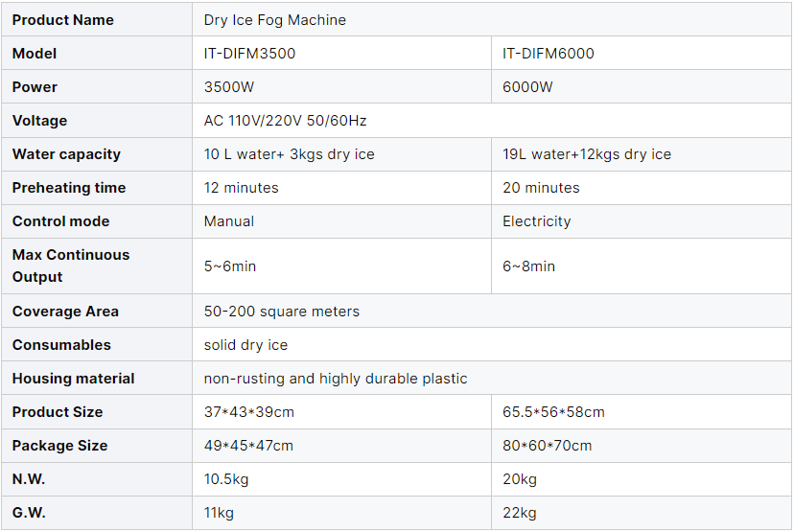Viewport: 794px width, 532px height.
Task: Click the solid dry ice consumables cell
Action: pyautogui.click(x=245, y=345)
